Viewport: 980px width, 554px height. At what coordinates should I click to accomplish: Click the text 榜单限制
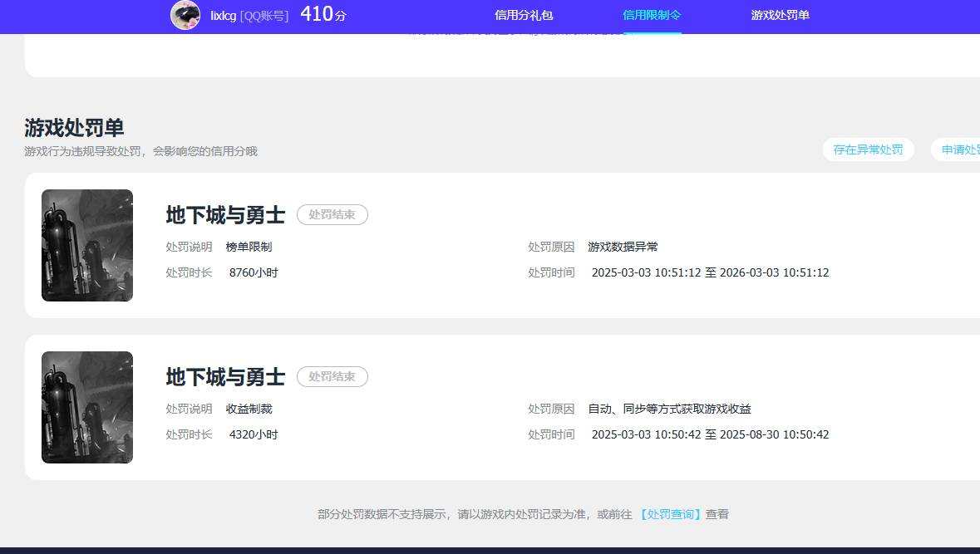pos(249,247)
